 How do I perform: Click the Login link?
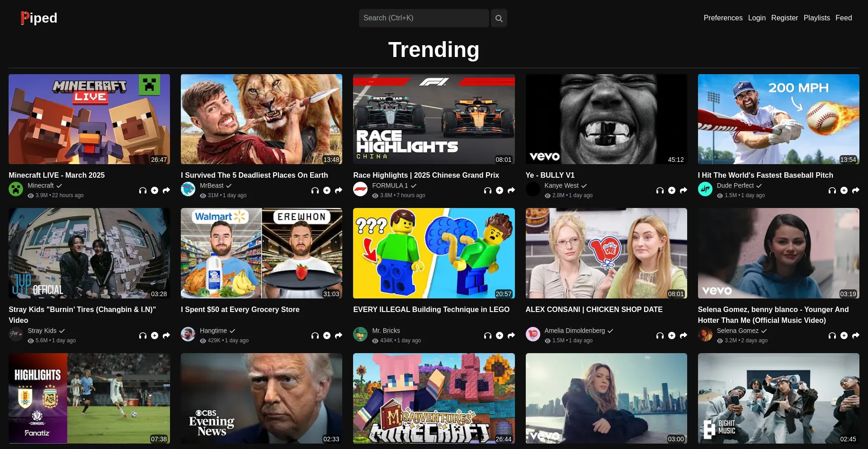click(x=757, y=18)
